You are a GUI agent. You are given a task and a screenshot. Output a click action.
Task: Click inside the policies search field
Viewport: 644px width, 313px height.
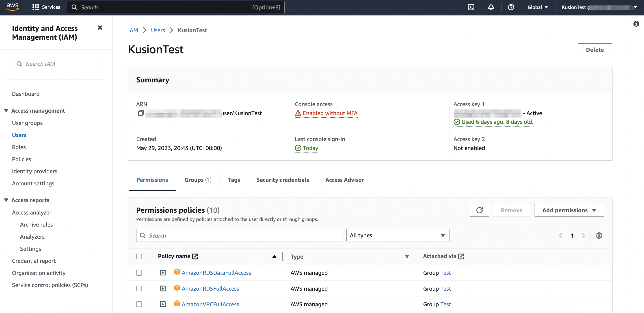click(239, 235)
